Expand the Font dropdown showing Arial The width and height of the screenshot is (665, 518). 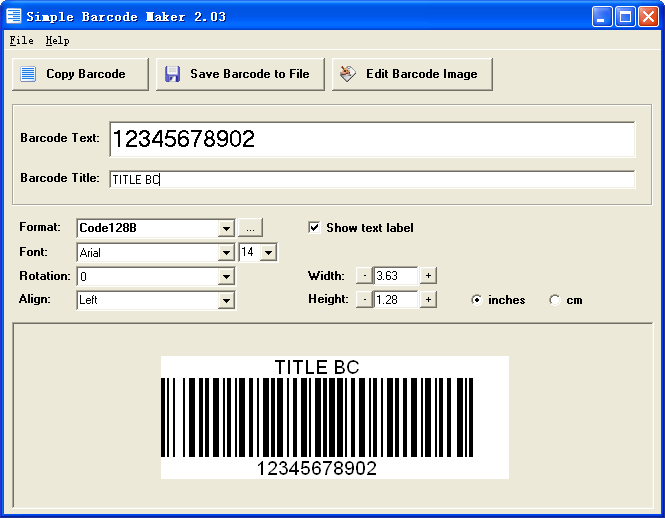pos(226,253)
